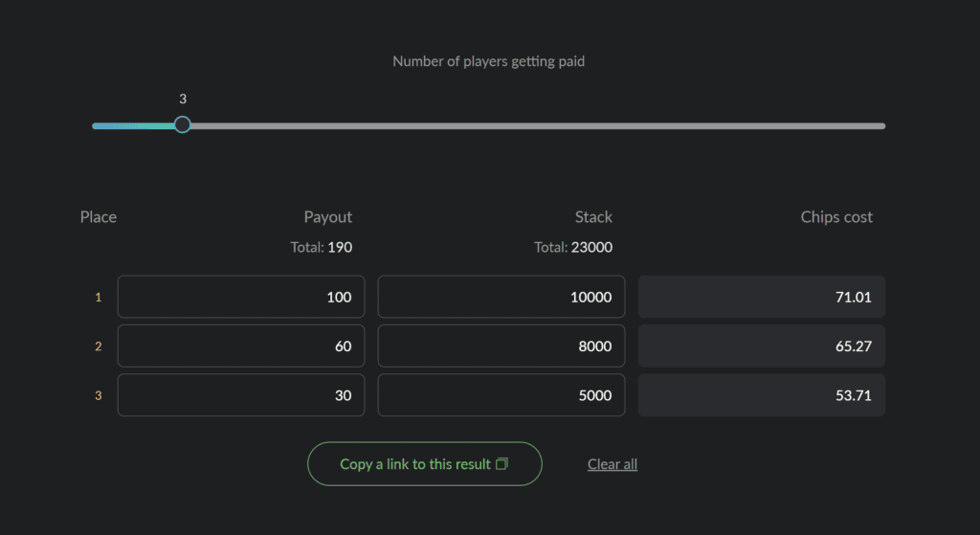
Task: Click the copy icon in the link button
Action: pyautogui.click(x=501, y=464)
